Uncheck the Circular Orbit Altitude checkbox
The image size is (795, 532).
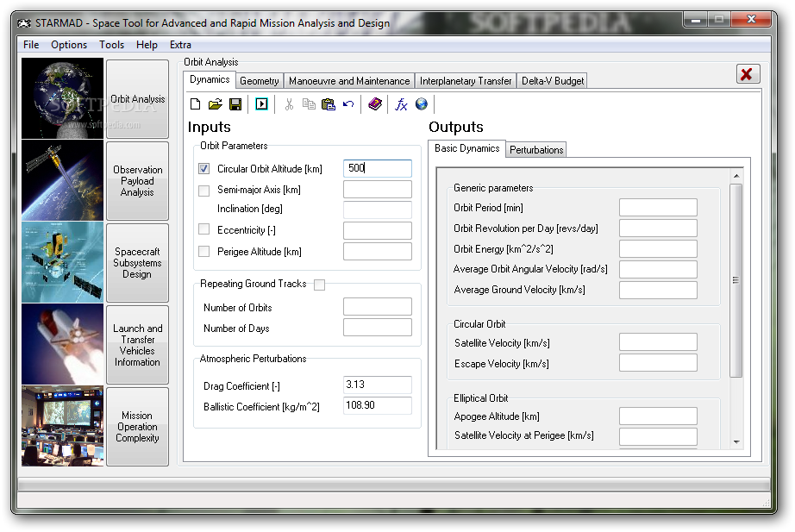point(203,169)
